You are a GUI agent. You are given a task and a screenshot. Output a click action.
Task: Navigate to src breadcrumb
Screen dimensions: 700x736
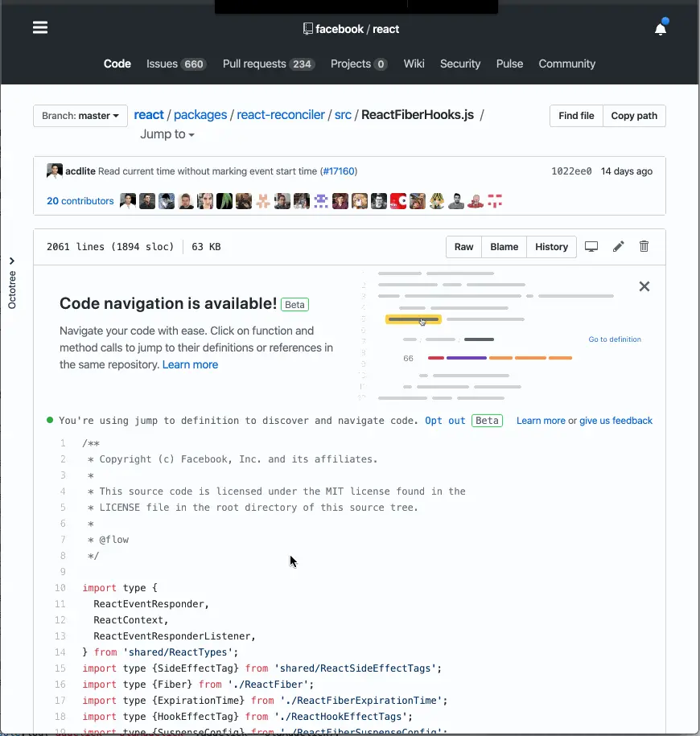343,115
